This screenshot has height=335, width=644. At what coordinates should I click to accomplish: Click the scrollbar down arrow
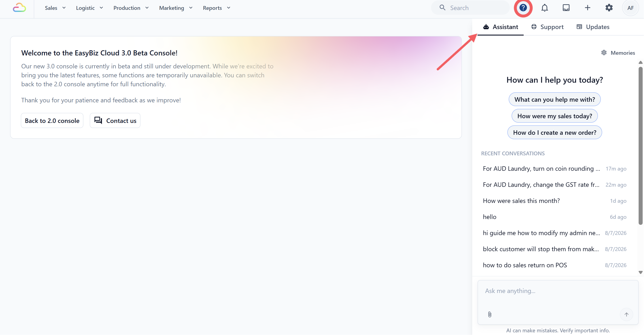point(641,272)
